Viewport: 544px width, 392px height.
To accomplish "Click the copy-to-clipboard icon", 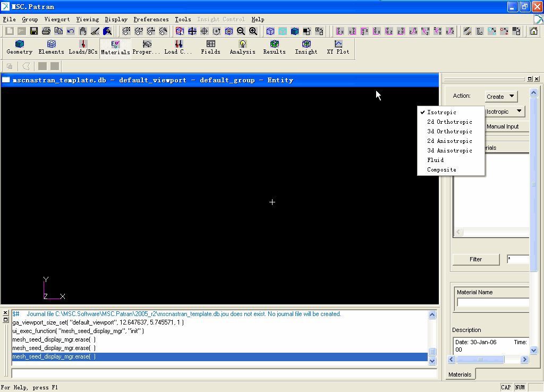I will (58, 31).
